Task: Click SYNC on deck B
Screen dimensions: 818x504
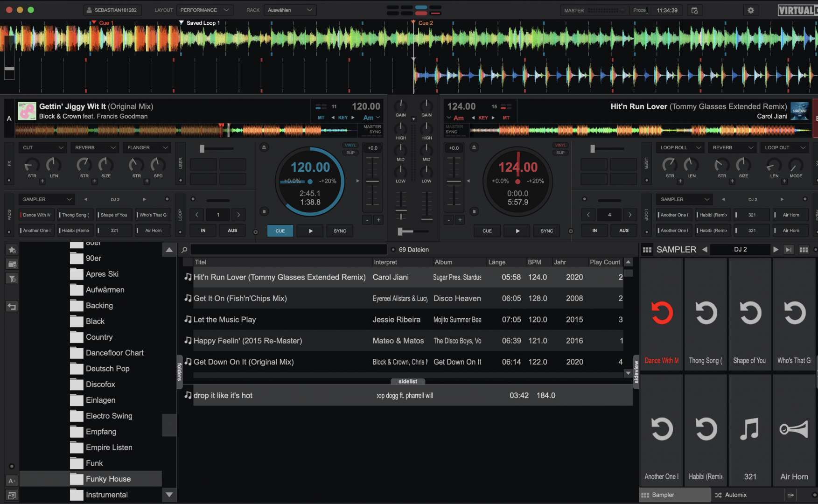Action: click(x=547, y=231)
